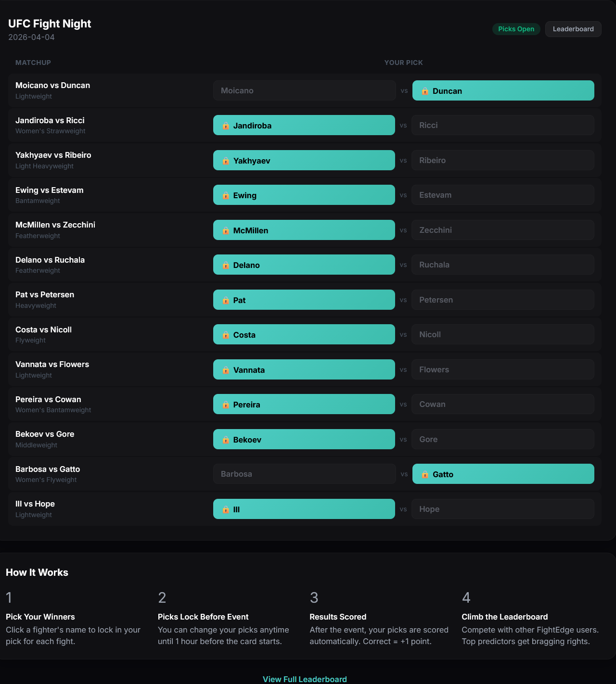Screen dimensions: 616x684
Task: Click the Jandiroba vs Ricci matchup title
Action: tap(50, 120)
